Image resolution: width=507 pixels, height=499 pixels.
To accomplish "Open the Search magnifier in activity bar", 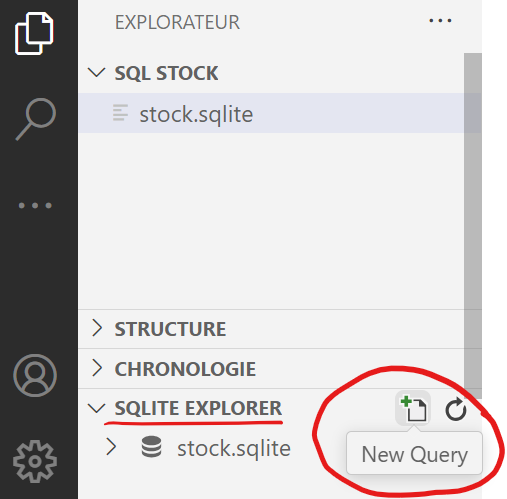I will (x=36, y=119).
